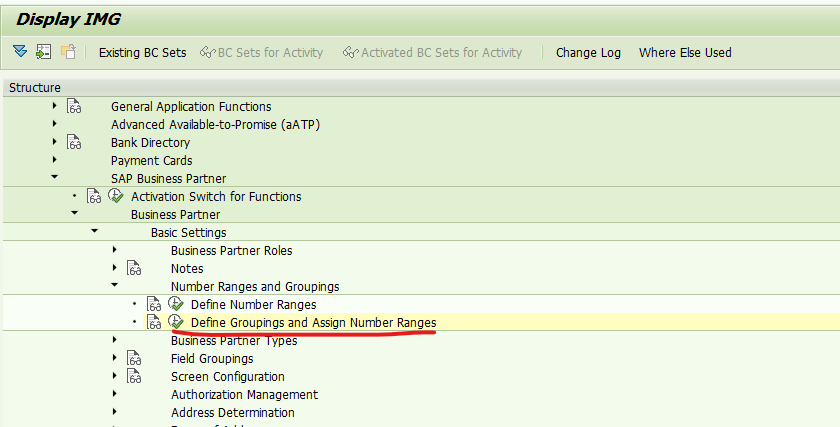Select Address Determination row text
The height and width of the screenshot is (427, 840).
click(233, 413)
